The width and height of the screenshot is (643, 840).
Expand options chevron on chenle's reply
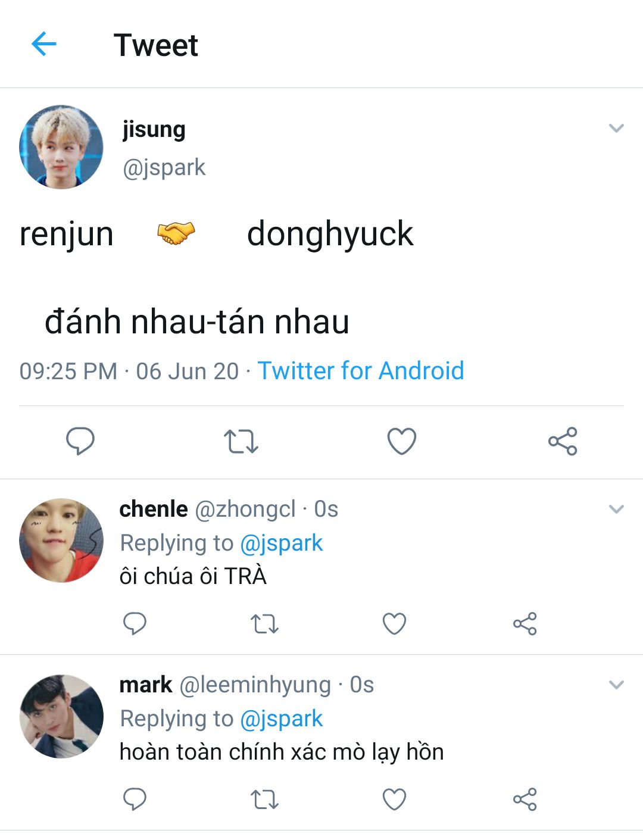[616, 509]
